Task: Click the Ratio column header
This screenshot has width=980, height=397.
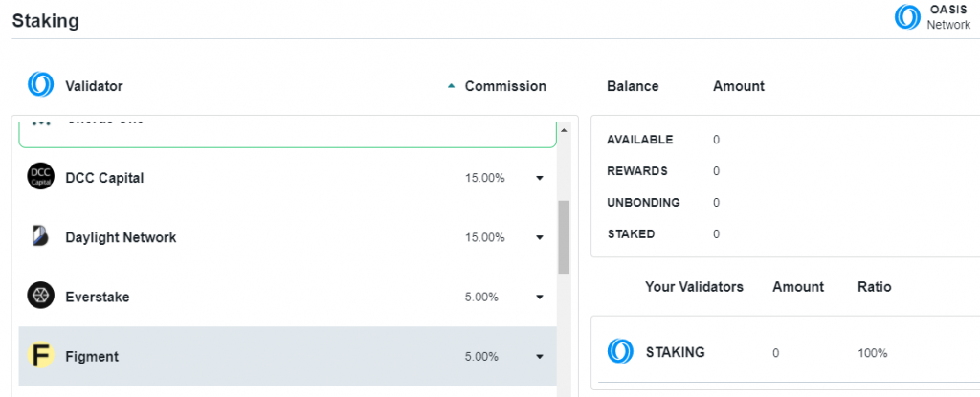Action: tap(875, 287)
